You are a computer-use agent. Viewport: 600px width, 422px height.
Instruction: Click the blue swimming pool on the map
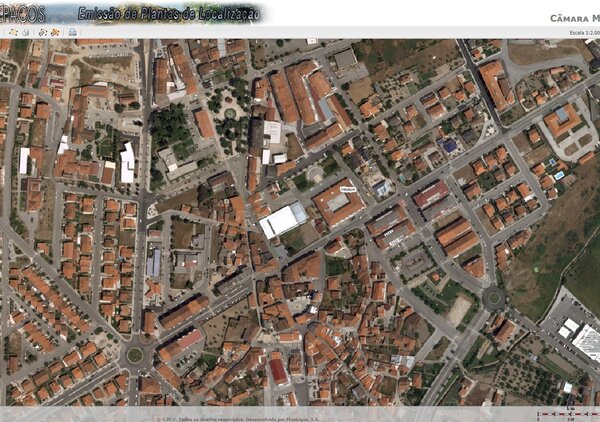(558, 176)
